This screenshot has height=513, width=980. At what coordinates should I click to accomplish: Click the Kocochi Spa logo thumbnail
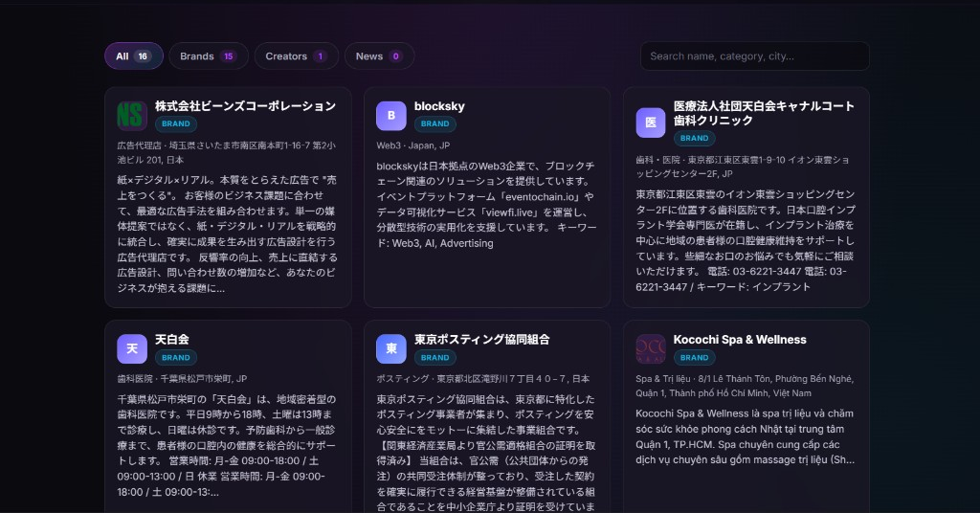(x=651, y=348)
